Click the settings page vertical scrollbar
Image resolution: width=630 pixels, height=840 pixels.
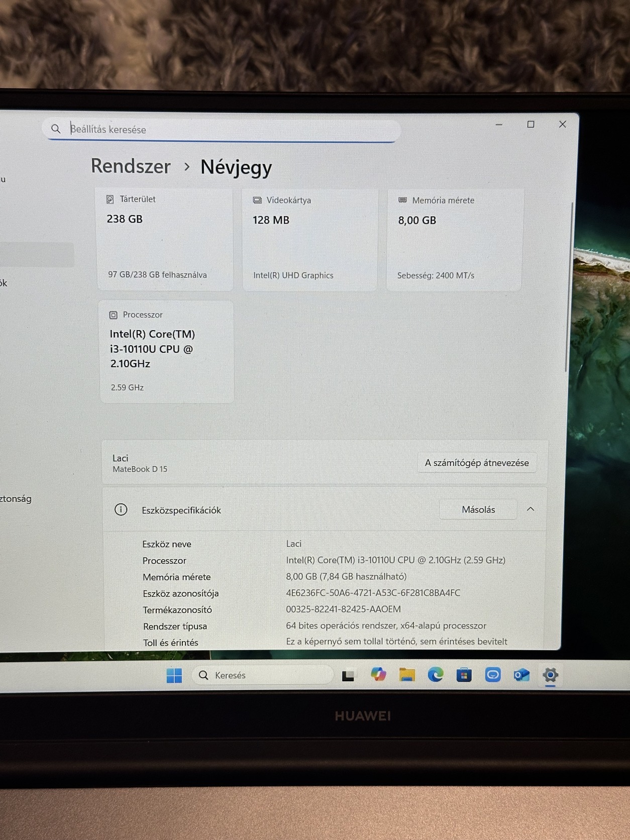pyautogui.click(x=568, y=286)
